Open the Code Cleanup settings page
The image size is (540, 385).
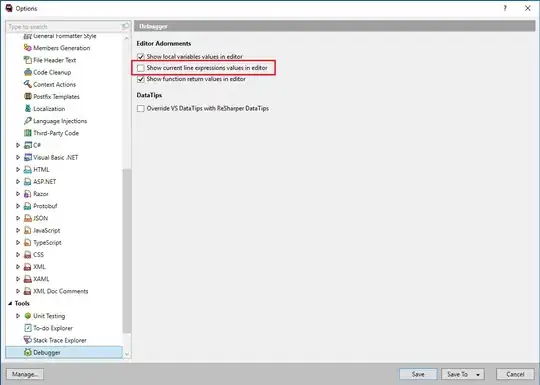click(x=52, y=72)
